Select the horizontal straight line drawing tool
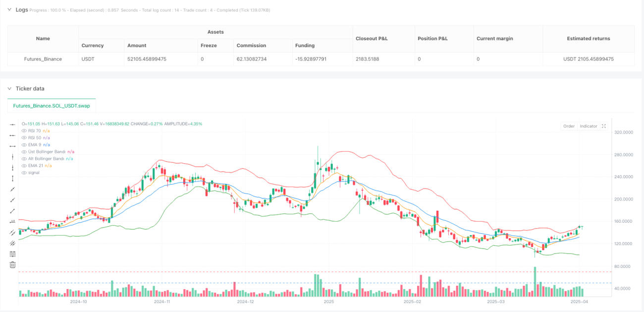The height and width of the screenshot is (312, 644). click(12, 125)
